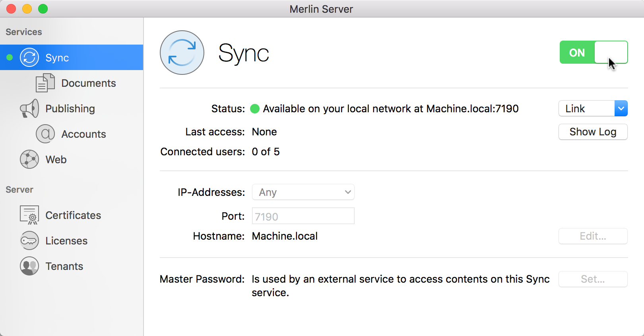Select Sync label in the Services list

point(57,58)
